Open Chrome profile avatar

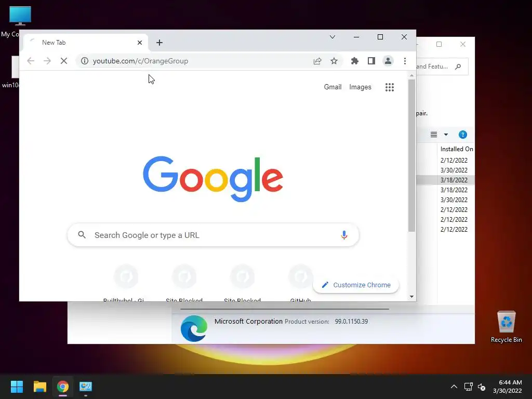coord(388,61)
